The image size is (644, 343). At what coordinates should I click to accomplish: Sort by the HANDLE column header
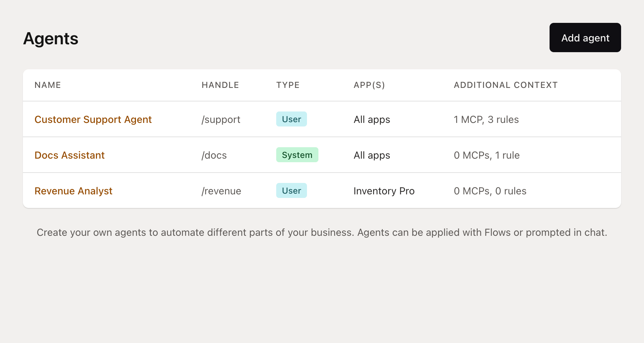(x=220, y=85)
